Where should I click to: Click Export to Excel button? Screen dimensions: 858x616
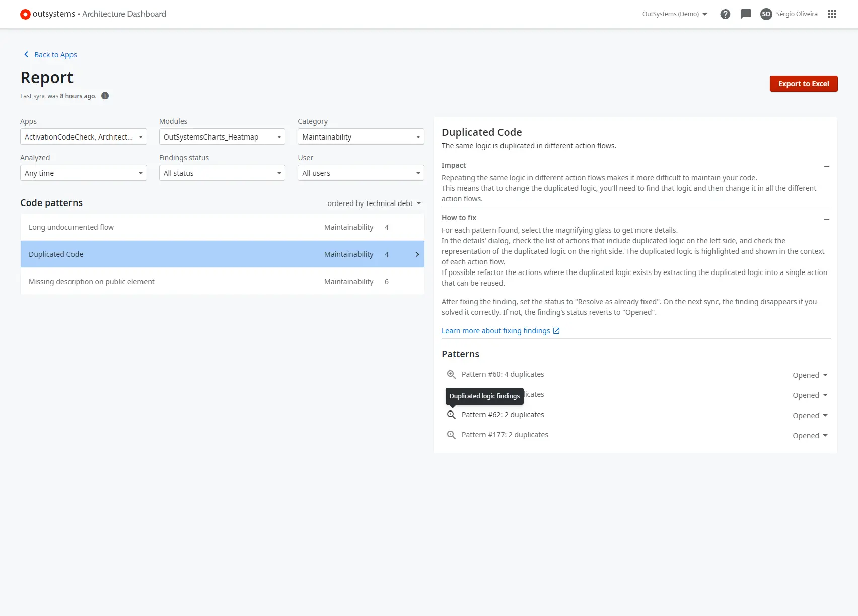pyautogui.click(x=803, y=84)
